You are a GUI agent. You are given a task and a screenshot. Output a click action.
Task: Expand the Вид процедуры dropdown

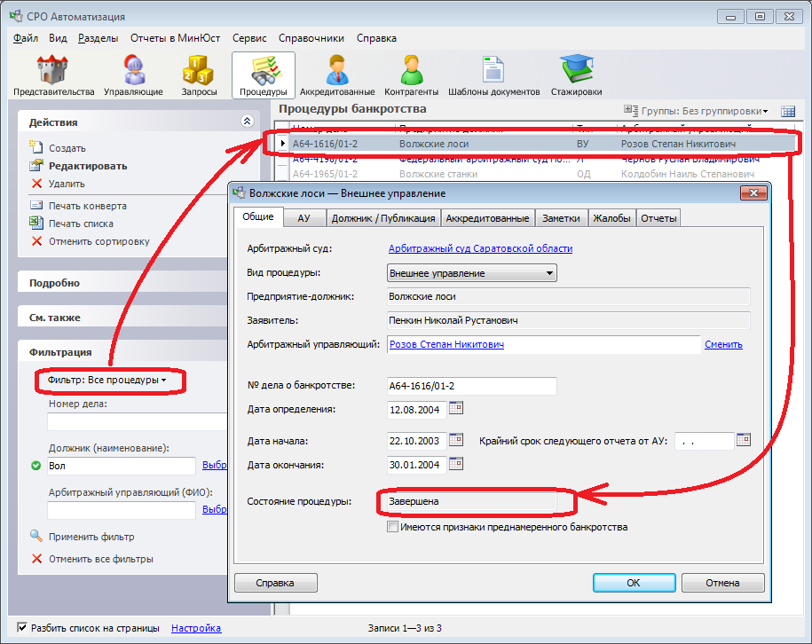click(x=550, y=273)
